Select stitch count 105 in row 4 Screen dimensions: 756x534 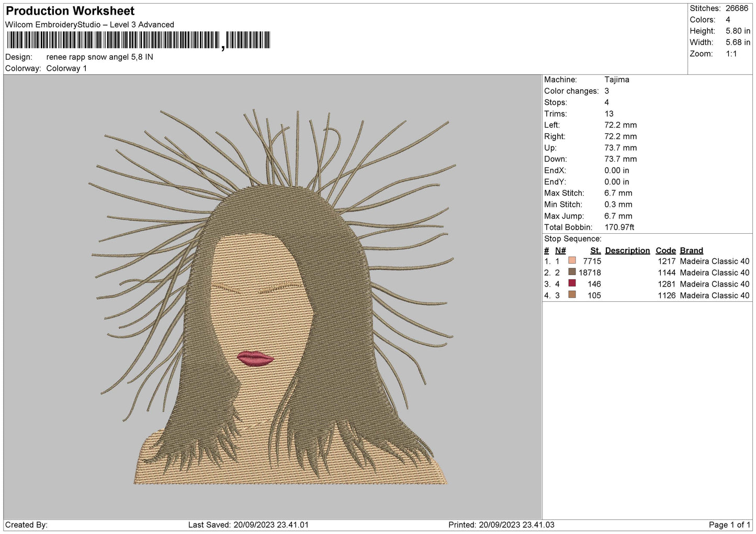coord(594,296)
